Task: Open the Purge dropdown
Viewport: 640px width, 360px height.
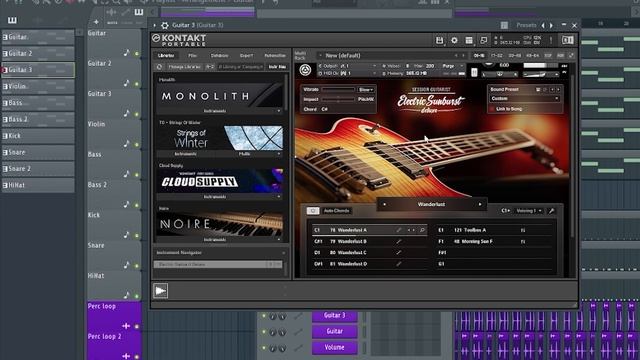Action: click(x=453, y=66)
